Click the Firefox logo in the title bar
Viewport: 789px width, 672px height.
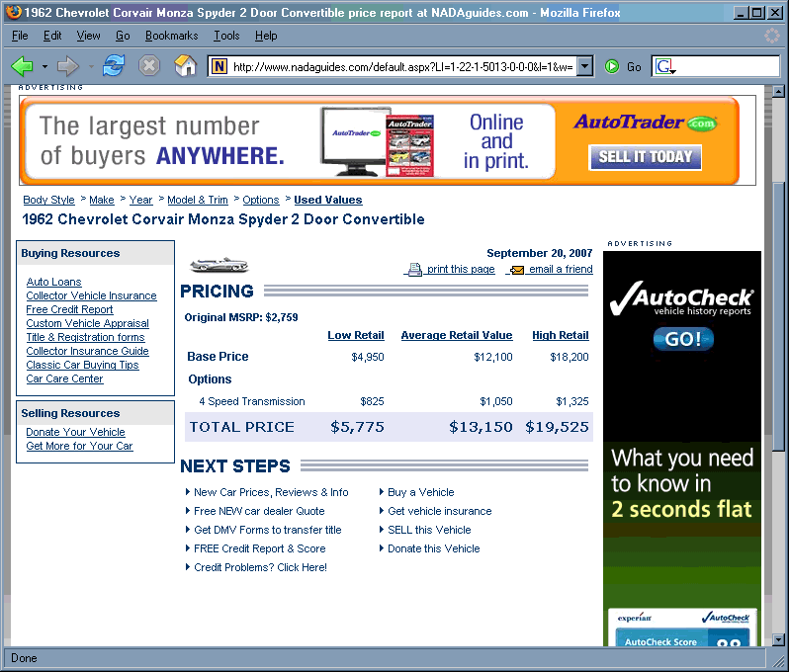[x=14, y=12]
